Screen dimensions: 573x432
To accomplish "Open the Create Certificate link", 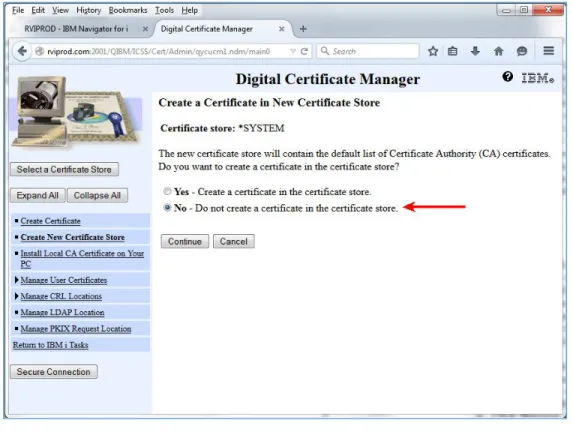I will [50, 221].
